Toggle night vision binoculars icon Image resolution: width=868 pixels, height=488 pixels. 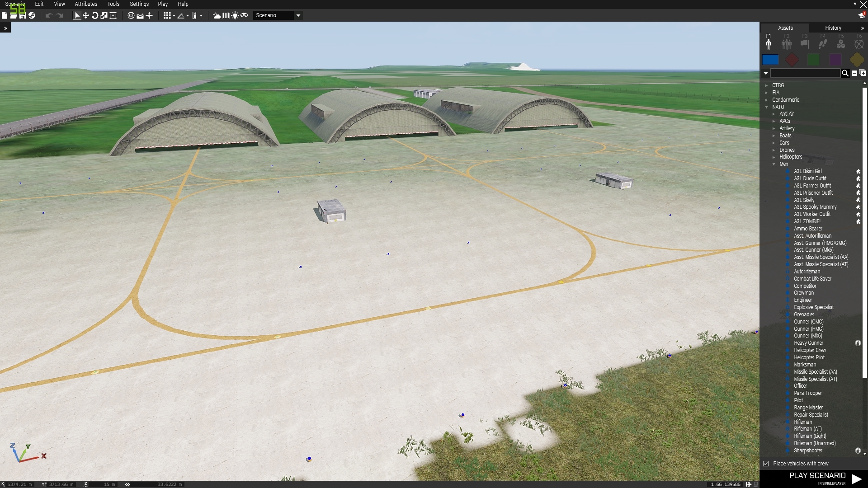(244, 15)
